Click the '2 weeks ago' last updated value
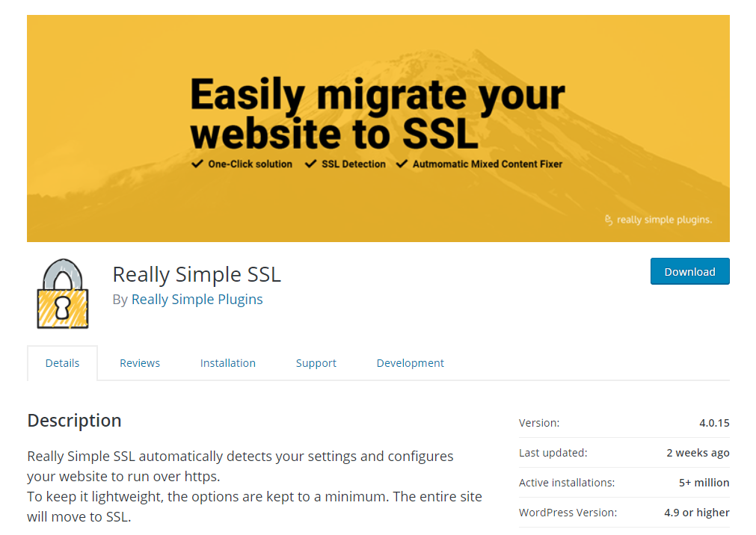The image size is (756, 535). (698, 453)
